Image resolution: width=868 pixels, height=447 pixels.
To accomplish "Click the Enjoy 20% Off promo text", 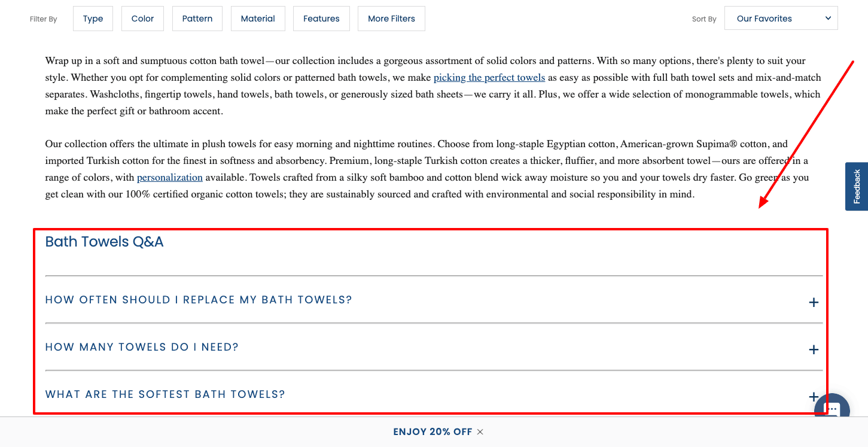I will (x=433, y=432).
